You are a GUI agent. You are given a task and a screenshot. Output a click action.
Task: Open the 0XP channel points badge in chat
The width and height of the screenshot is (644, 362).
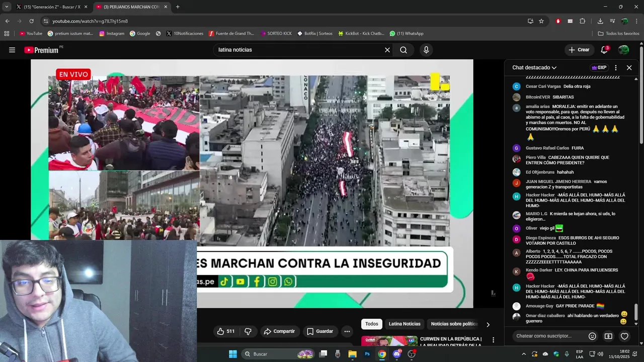coord(599,67)
